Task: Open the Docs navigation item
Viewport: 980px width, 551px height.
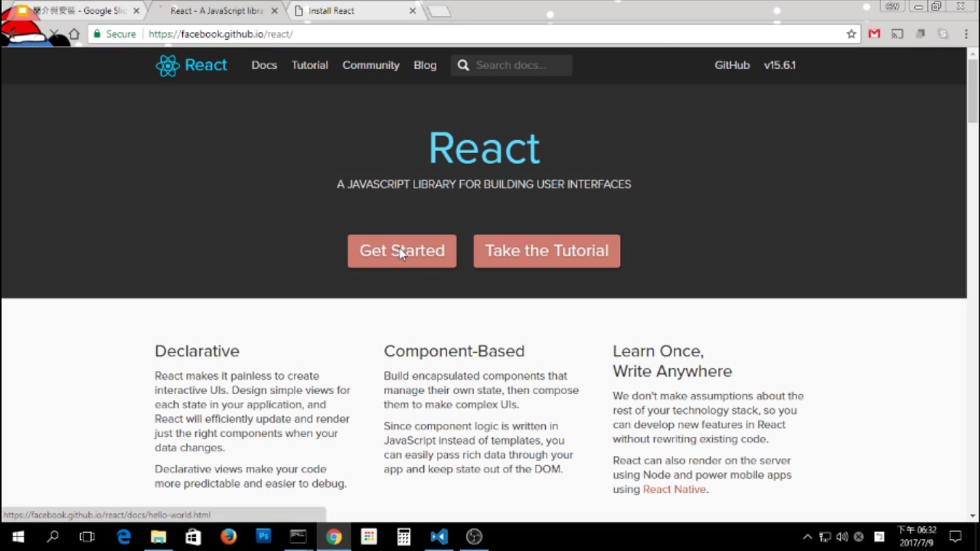Action: [x=264, y=65]
